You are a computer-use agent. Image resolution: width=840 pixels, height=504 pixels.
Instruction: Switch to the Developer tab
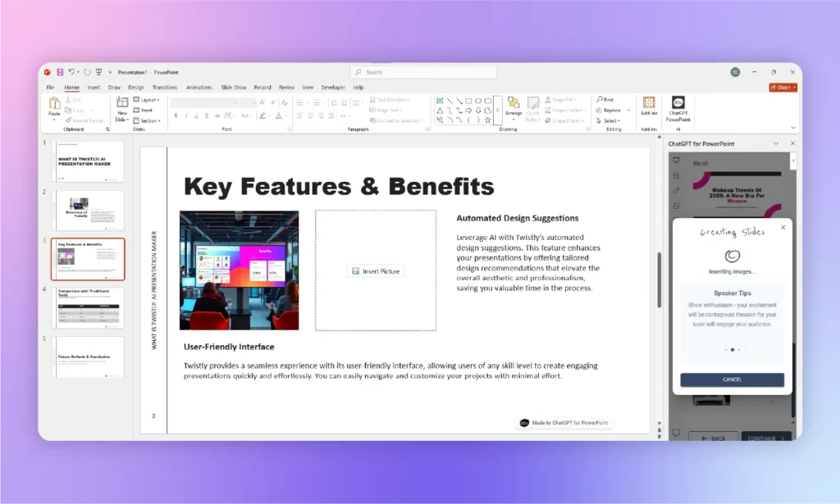pyautogui.click(x=333, y=87)
